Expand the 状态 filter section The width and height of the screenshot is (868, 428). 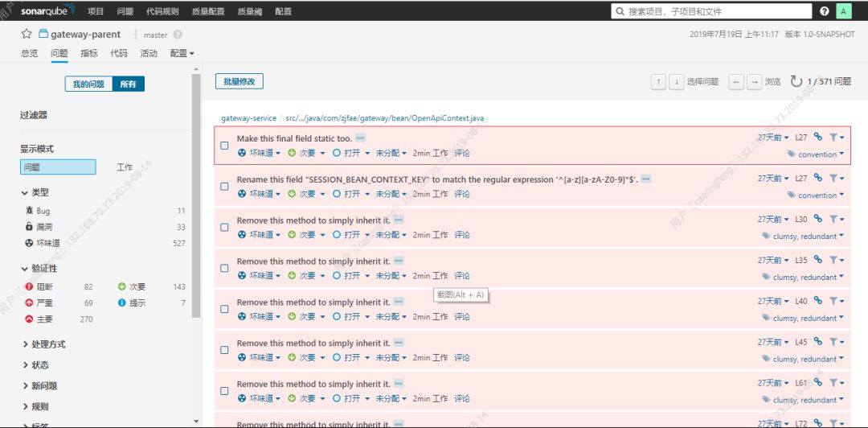pyautogui.click(x=35, y=364)
